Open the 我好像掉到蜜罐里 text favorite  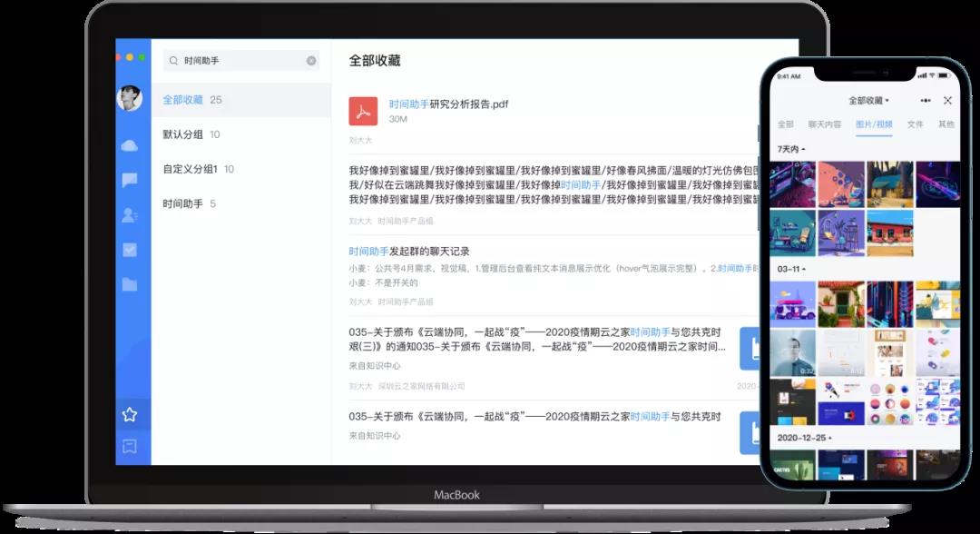coord(554,184)
